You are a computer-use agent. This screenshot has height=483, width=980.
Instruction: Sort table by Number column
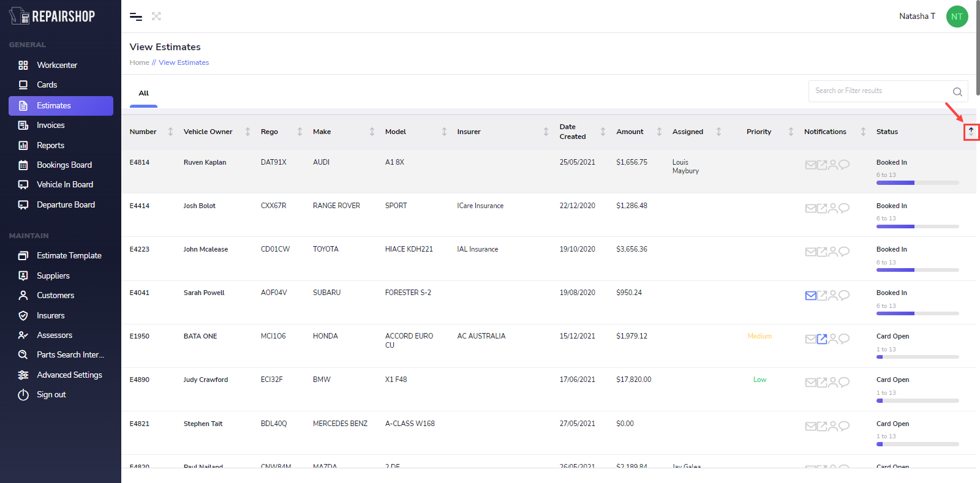(170, 132)
